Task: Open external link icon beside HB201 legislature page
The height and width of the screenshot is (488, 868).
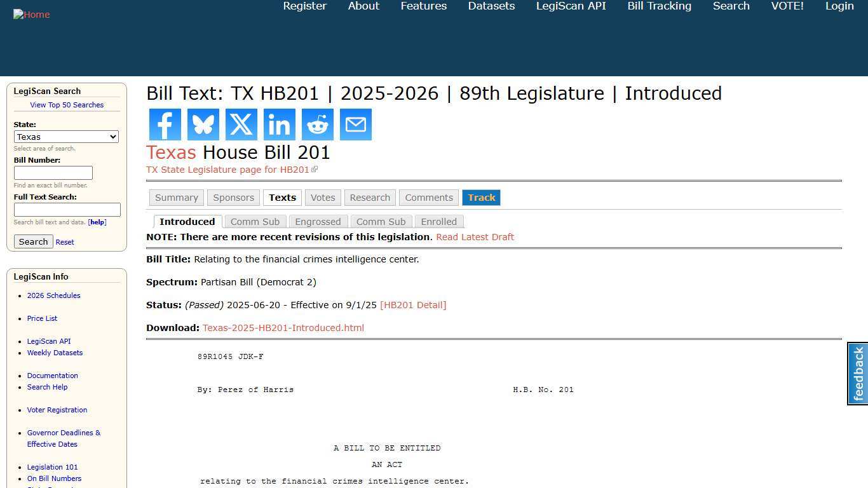Action: 315,169
